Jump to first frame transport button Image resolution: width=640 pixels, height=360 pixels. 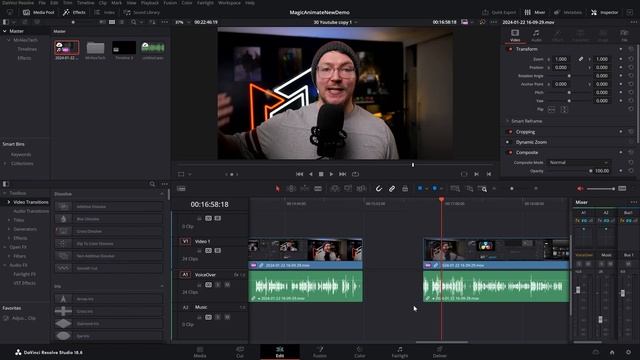point(299,174)
